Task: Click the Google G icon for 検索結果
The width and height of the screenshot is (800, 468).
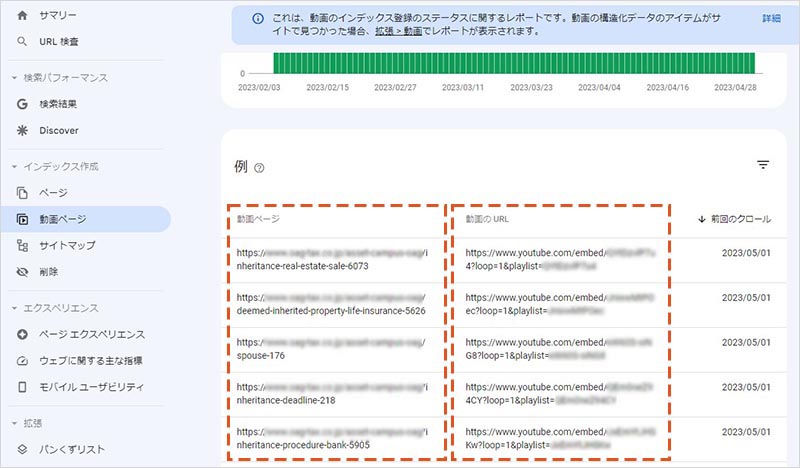Action: pos(23,104)
